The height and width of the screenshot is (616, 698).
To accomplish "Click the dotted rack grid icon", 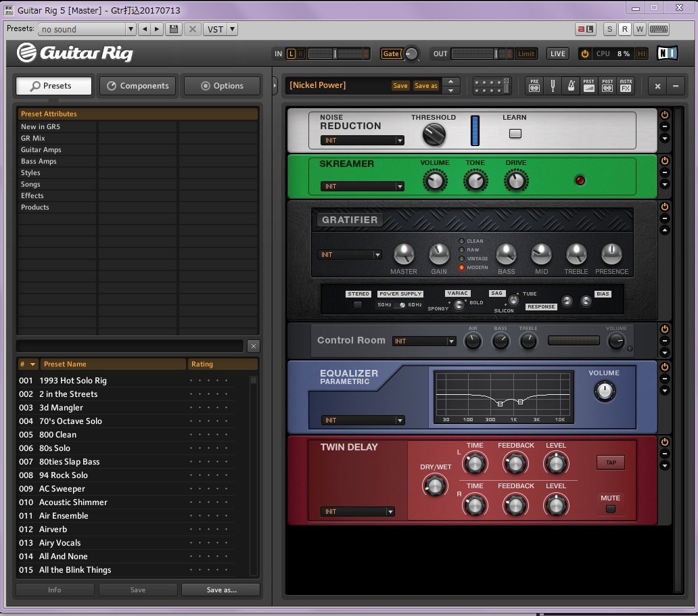I will (x=492, y=86).
